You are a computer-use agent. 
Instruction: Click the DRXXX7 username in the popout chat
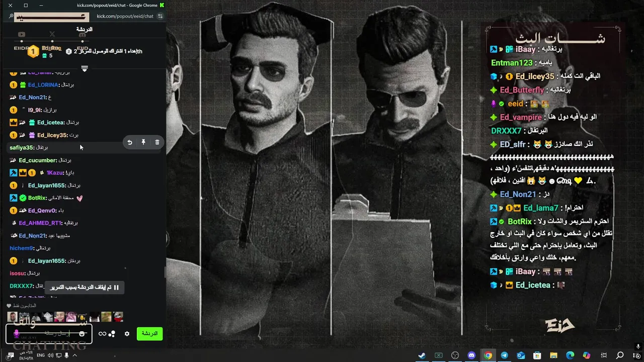point(21,286)
